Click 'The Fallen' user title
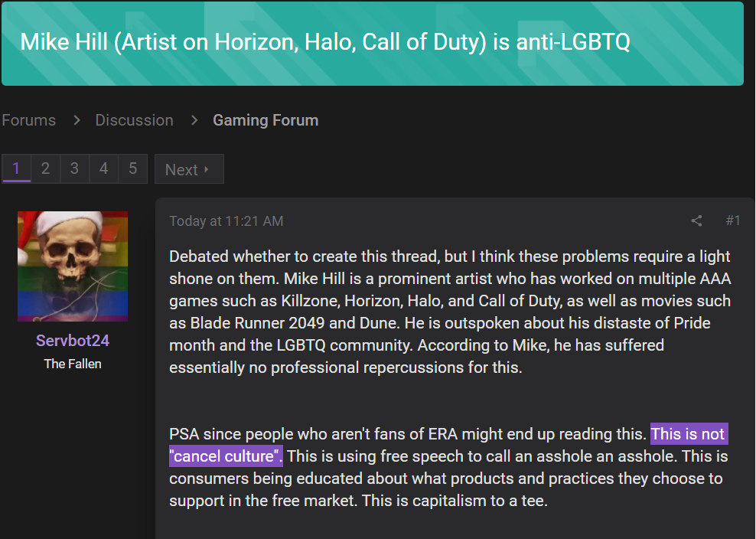The image size is (756, 539). point(73,364)
